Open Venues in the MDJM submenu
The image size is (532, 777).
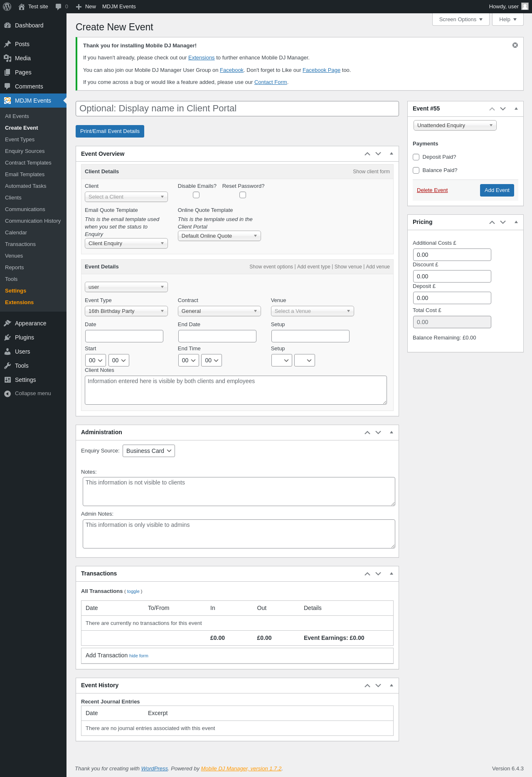click(14, 256)
